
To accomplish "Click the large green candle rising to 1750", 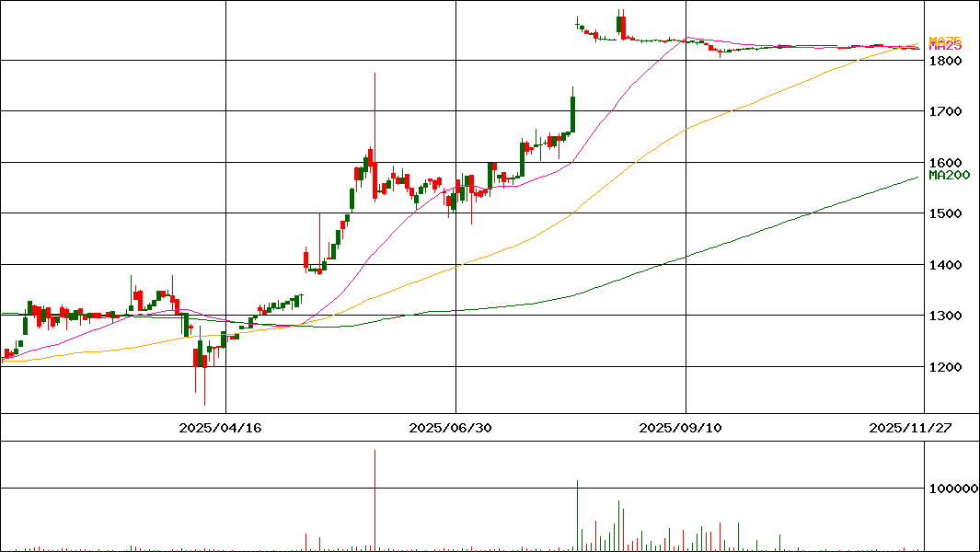I will [572, 112].
